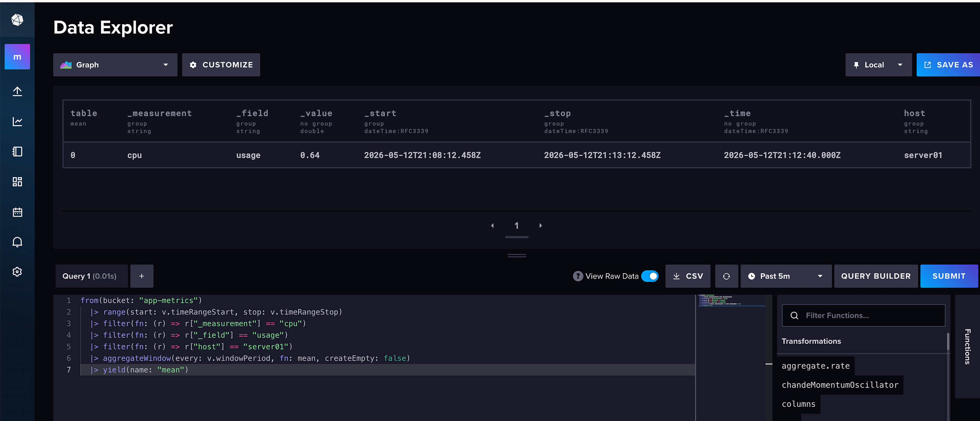Click the usage field cell

tap(248, 155)
